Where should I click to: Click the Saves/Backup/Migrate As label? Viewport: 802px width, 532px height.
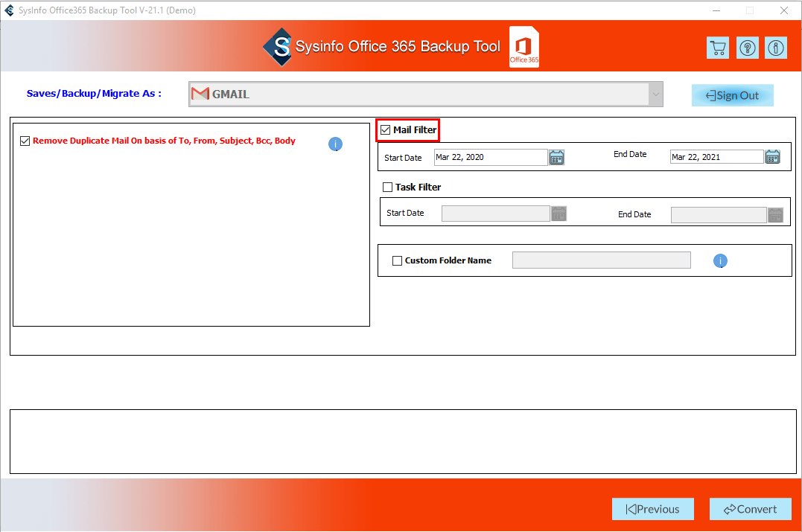coord(94,94)
